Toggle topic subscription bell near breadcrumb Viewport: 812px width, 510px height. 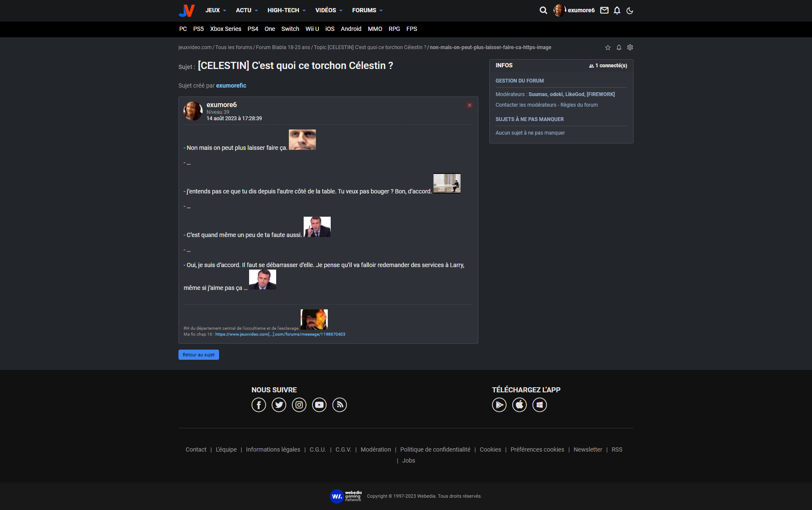pos(619,47)
